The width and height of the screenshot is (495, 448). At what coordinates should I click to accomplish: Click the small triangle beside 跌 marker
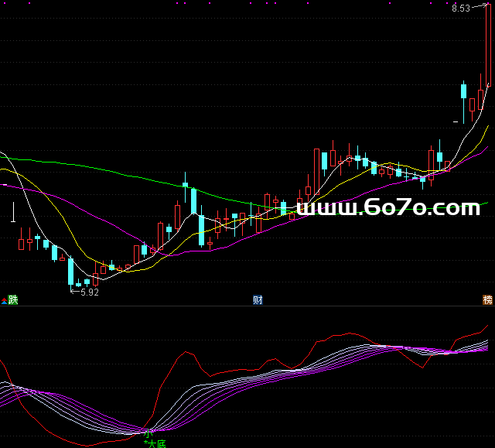point(4,301)
